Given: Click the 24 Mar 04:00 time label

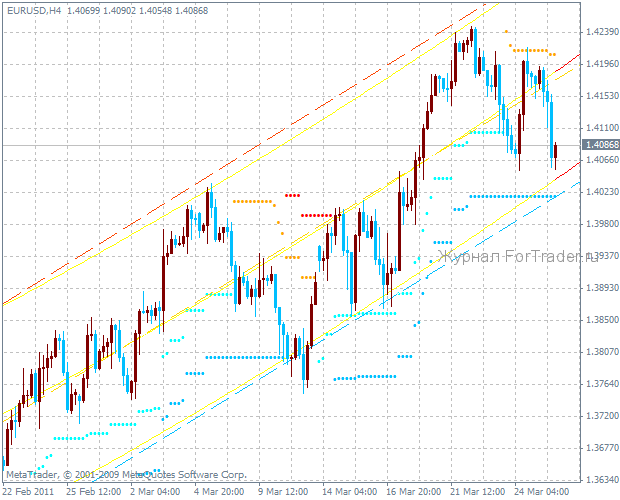Looking at the screenshot, I should 542,492.
